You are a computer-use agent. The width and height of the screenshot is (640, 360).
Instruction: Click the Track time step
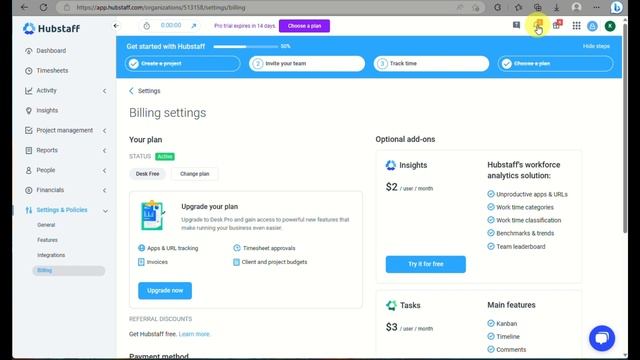point(431,64)
